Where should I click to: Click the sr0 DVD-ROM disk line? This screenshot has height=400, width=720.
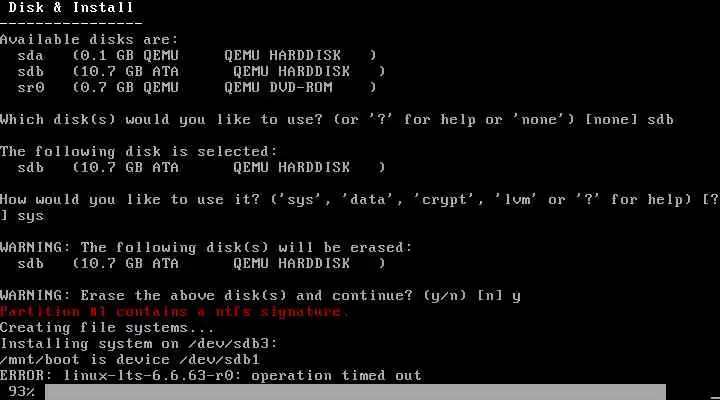197,87
